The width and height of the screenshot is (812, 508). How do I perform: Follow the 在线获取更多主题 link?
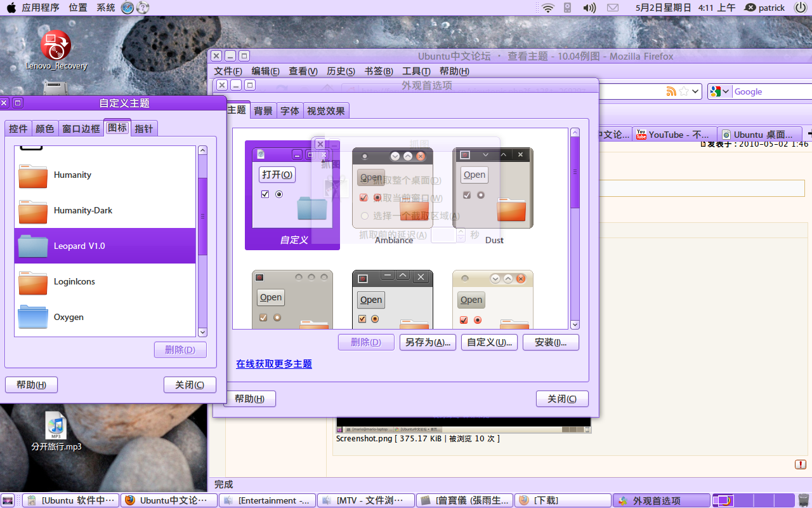(x=274, y=364)
